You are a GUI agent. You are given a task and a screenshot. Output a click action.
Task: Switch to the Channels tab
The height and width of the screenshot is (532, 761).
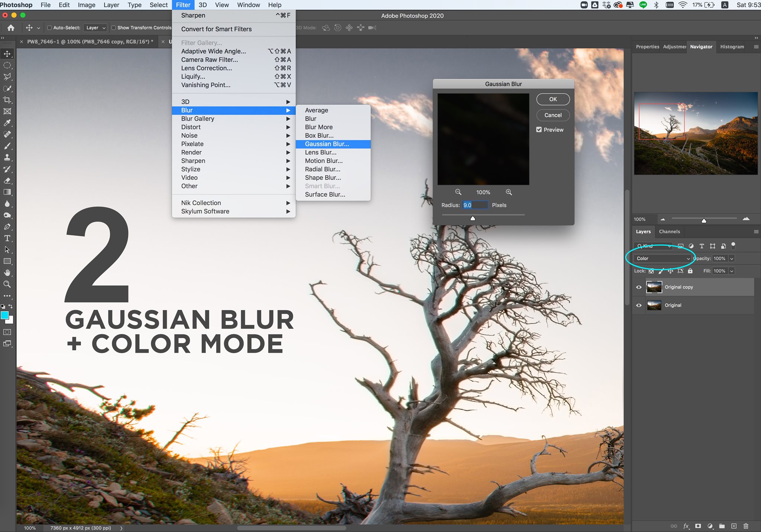(x=669, y=232)
